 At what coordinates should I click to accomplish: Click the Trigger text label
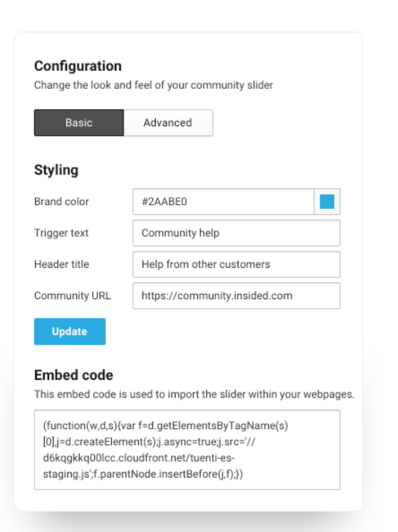(61, 233)
